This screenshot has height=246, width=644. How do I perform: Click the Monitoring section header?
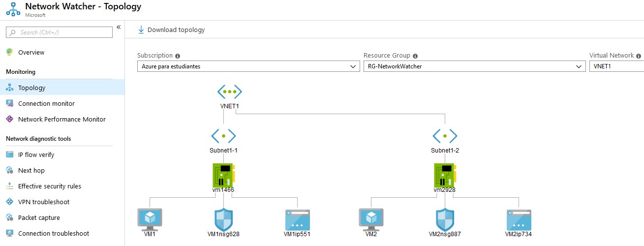point(21,72)
